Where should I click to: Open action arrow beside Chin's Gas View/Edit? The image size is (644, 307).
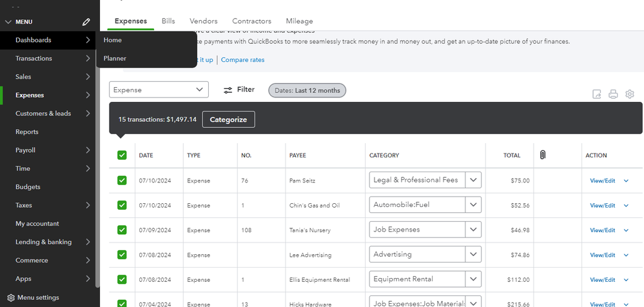(626, 206)
